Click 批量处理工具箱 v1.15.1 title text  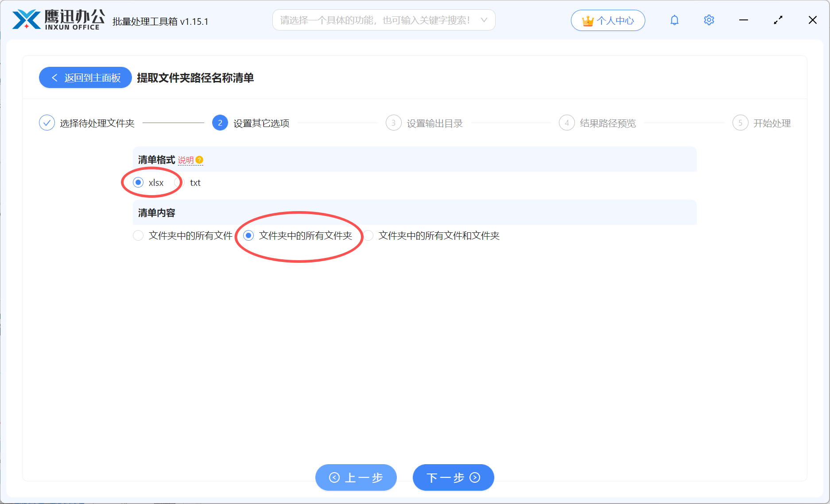point(160,21)
